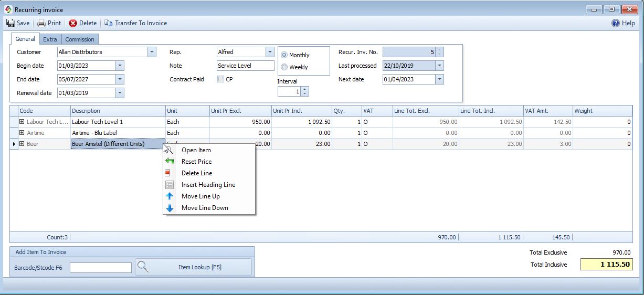
Task: Increase the Interval spinner value
Action: point(305,89)
